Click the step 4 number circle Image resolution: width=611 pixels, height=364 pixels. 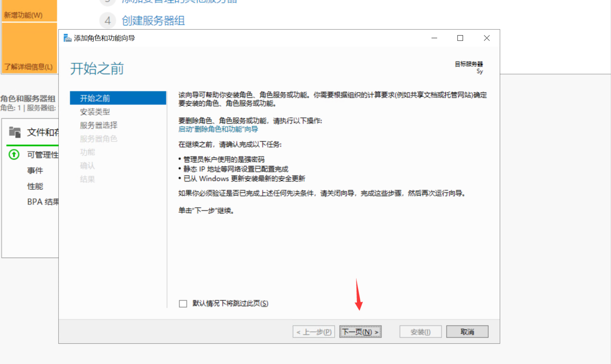(108, 21)
